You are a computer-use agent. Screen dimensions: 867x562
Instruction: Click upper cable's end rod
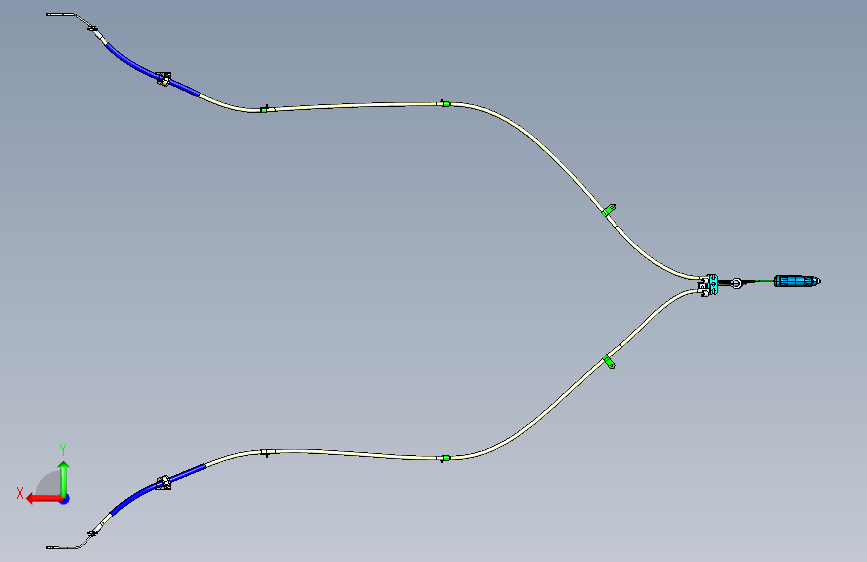point(60,14)
